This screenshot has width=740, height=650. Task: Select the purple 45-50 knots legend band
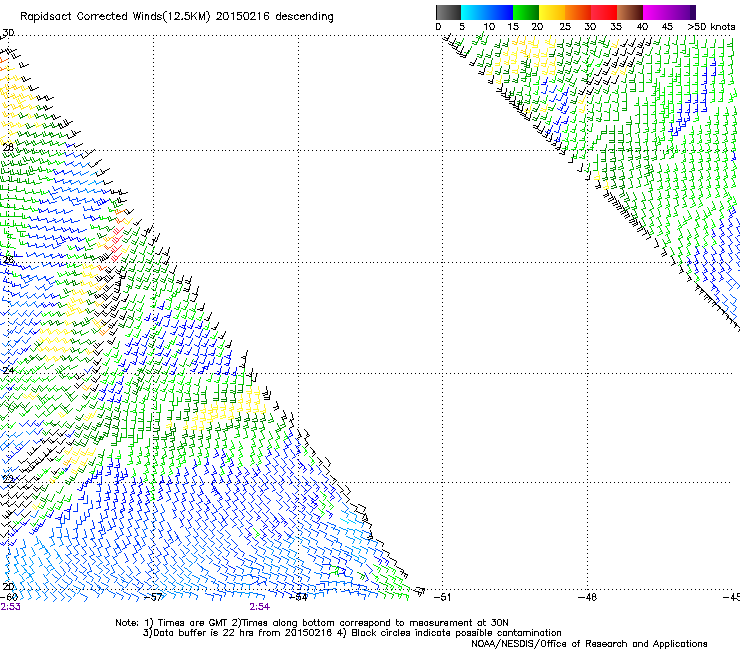(x=682, y=12)
